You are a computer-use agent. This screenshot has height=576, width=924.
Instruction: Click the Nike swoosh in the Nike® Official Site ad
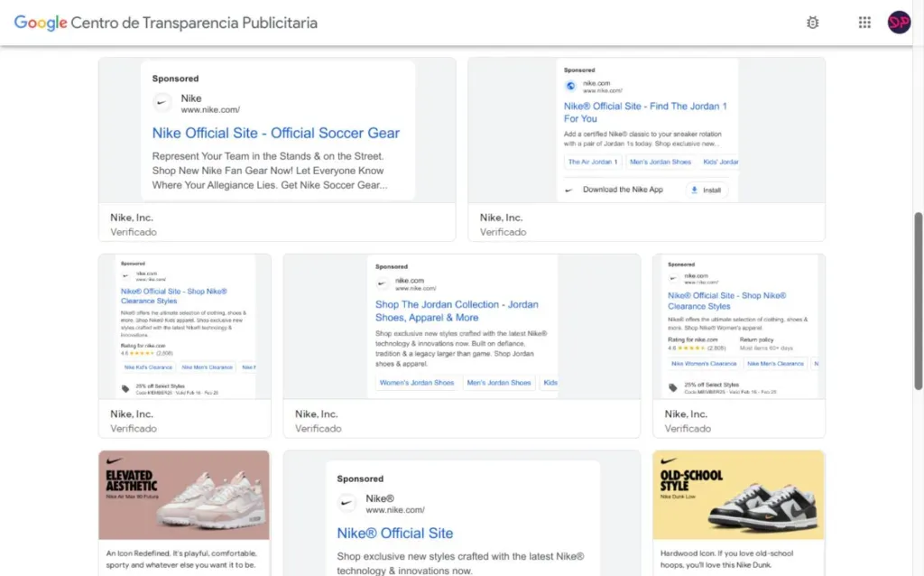[347, 503]
